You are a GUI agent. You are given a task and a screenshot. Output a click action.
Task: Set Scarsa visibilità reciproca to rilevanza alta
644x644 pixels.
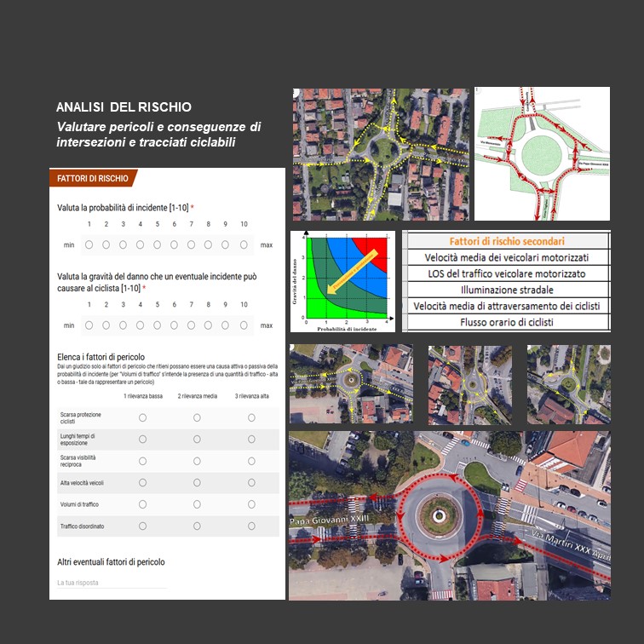(x=251, y=461)
